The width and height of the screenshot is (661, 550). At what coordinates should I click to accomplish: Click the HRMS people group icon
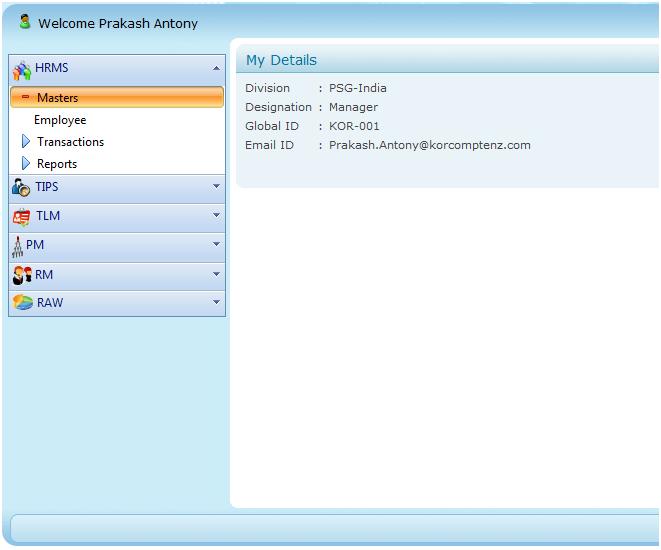(21, 70)
